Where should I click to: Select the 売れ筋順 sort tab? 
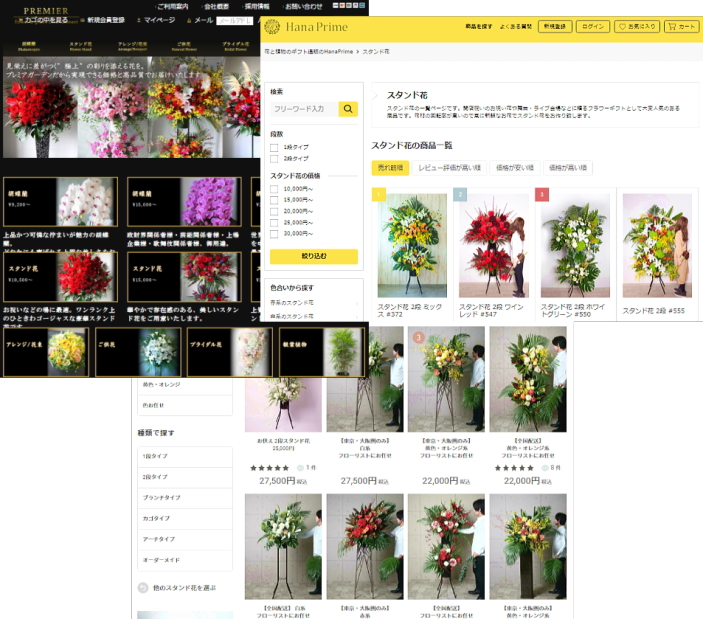[390, 168]
